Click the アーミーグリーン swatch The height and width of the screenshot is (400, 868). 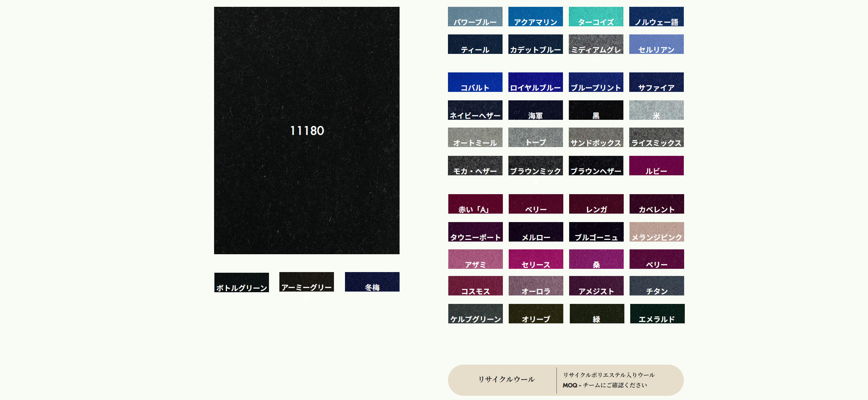click(306, 281)
